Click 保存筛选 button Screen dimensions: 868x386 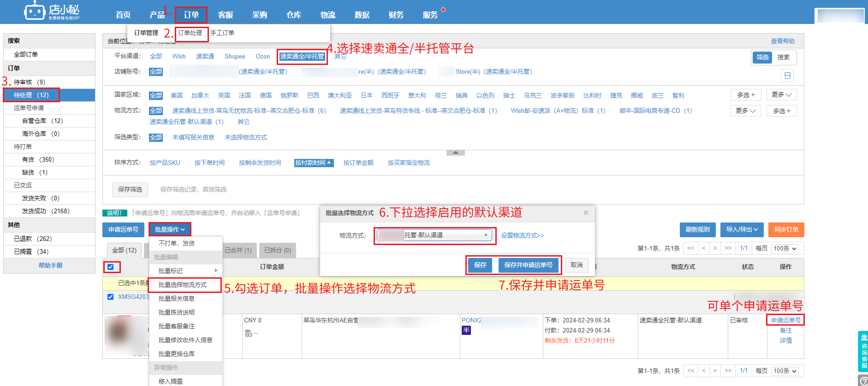pyautogui.click(x=130, y=189)
